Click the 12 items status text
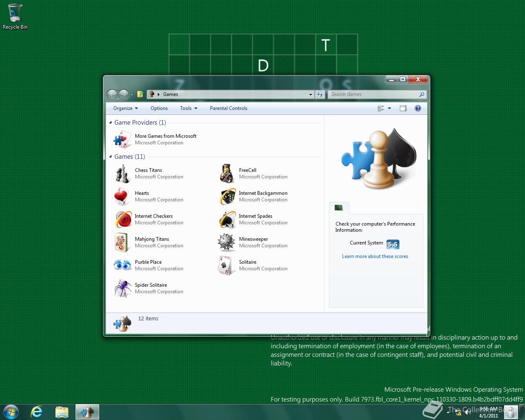Viewport: 525px width, 420px height. click(x=148, y=319)
